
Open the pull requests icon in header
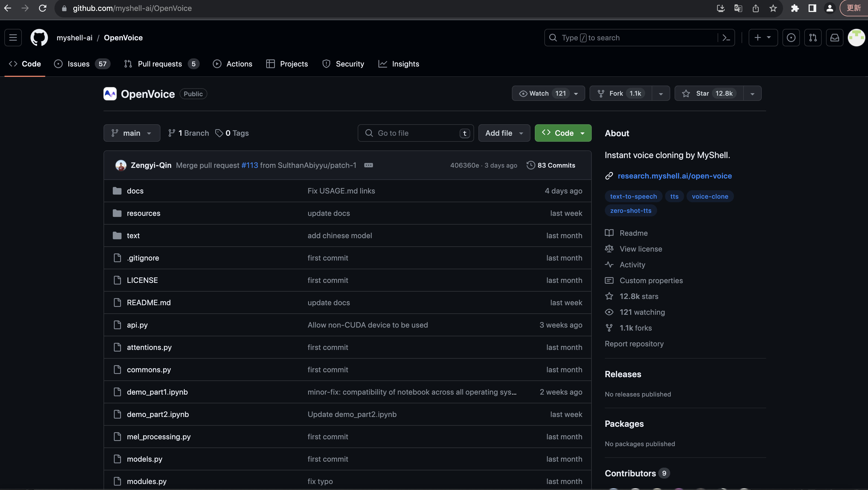(813, 38)
